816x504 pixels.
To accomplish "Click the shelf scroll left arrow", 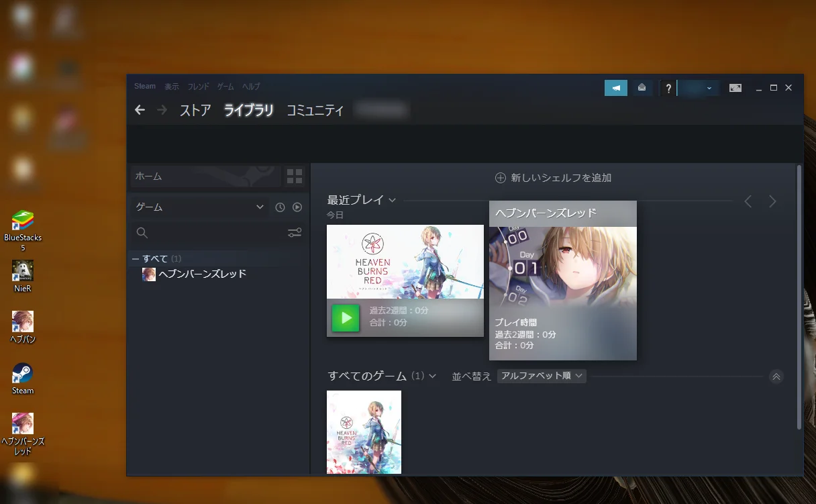I will [x=748, y=201].
